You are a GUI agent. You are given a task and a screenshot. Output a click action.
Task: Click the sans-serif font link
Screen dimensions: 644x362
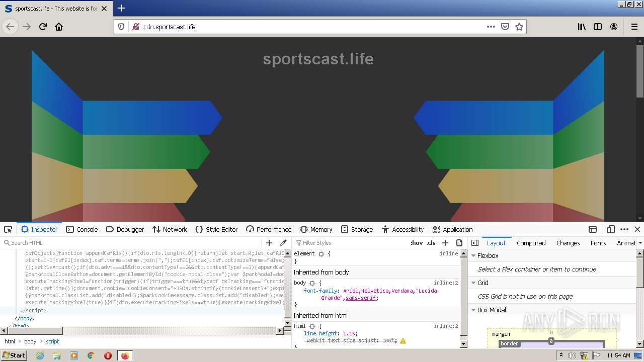point(361,298)
